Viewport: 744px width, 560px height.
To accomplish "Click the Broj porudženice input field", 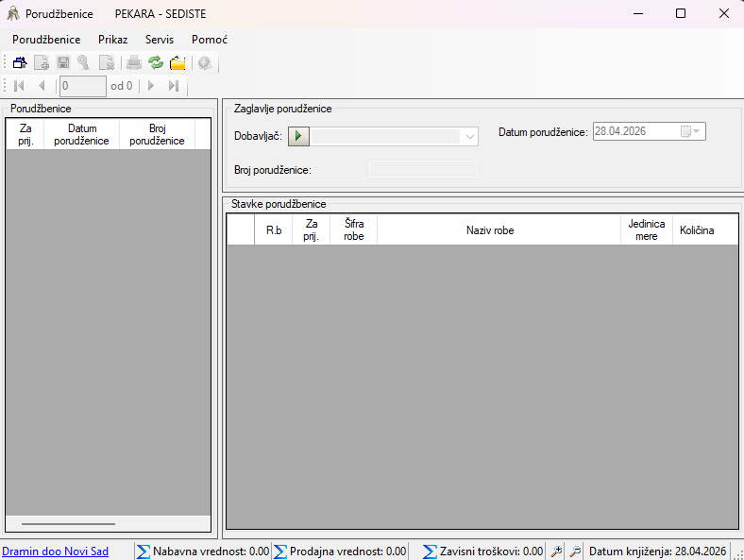I will (423, 169).
